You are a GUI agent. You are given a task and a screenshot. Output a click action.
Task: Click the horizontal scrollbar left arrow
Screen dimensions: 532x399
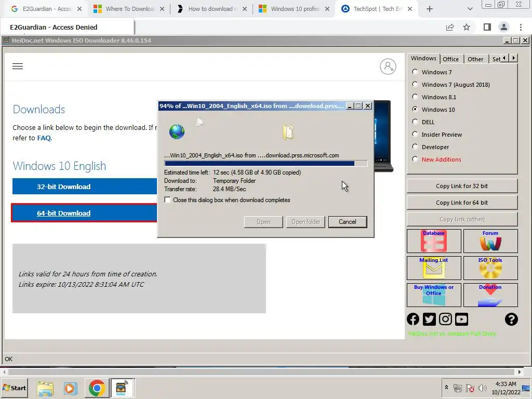(4, 372)
